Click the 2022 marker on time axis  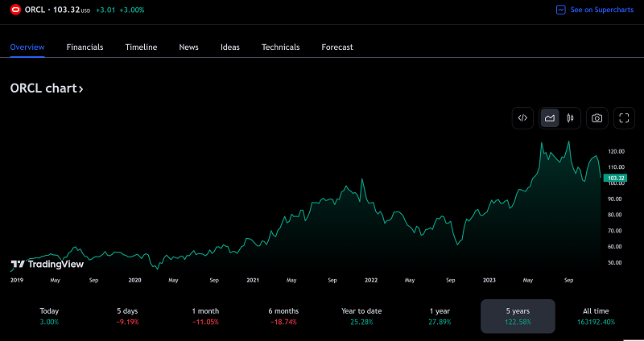371,280
